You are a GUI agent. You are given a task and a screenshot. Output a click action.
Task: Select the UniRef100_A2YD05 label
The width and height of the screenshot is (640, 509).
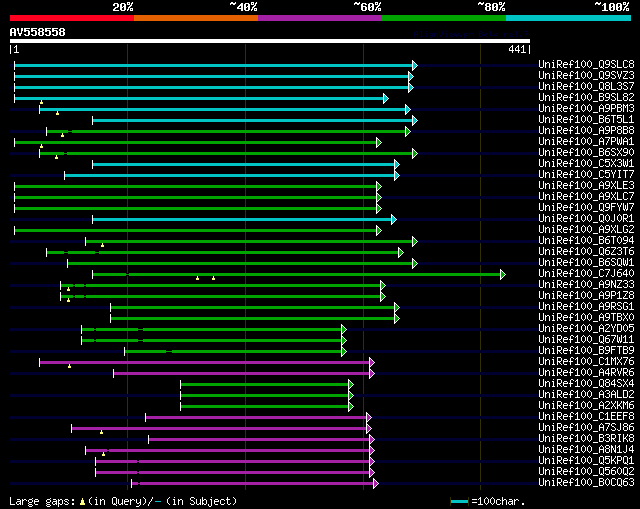[586, 329]
